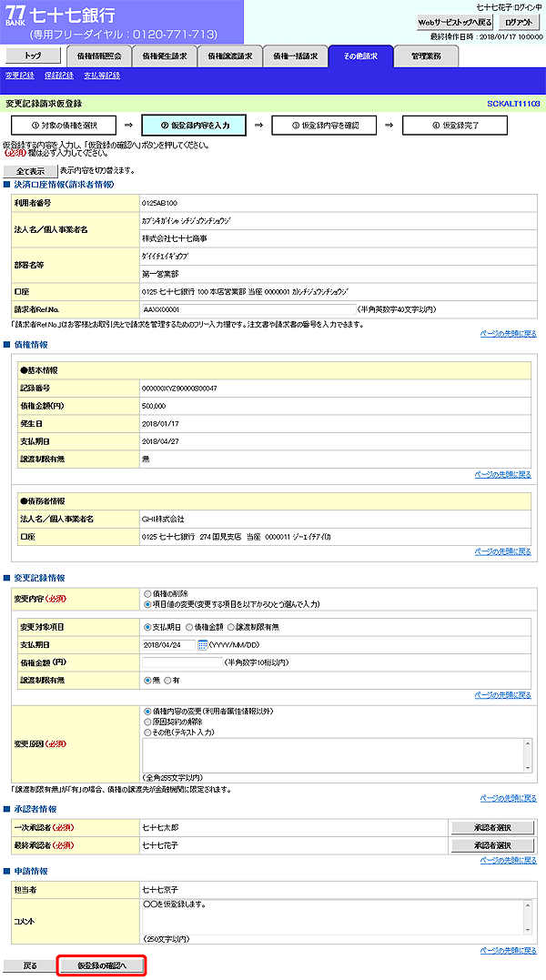546x980 pixels.
Task: Click the コメント textarea scrollbar down arrow
Action: [529, 929]
